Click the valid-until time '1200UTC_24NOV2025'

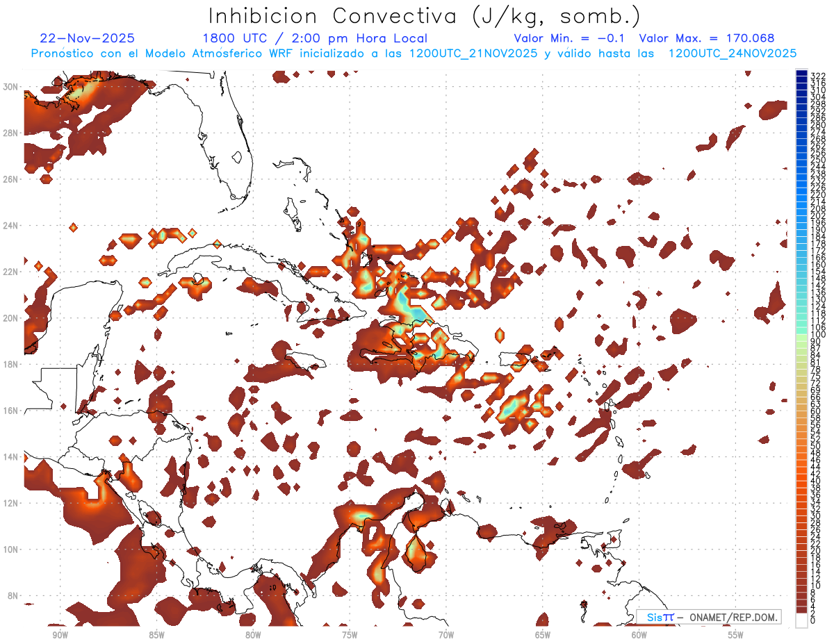pos(732,53)
